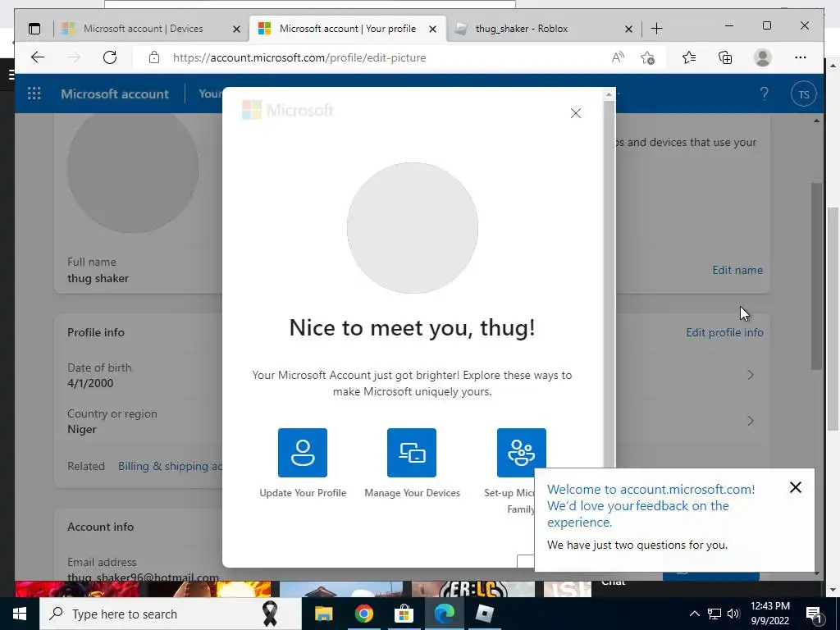Open a new browser tab
This screenshot has height=630, width=840.
656,29
